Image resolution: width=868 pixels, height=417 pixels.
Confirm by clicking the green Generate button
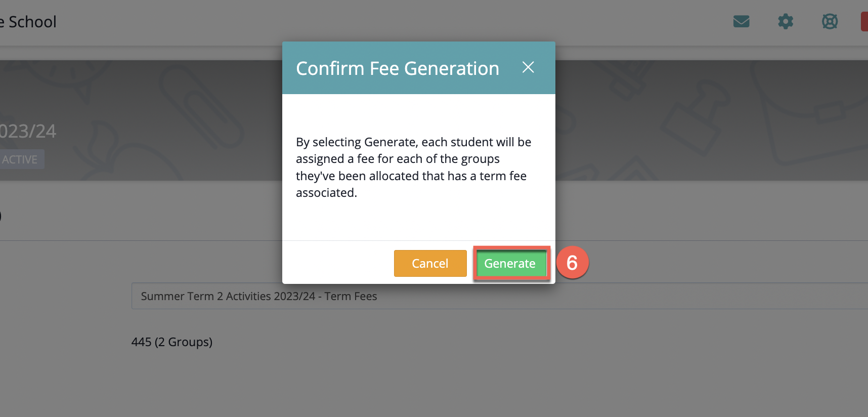[x=510, y=263]
